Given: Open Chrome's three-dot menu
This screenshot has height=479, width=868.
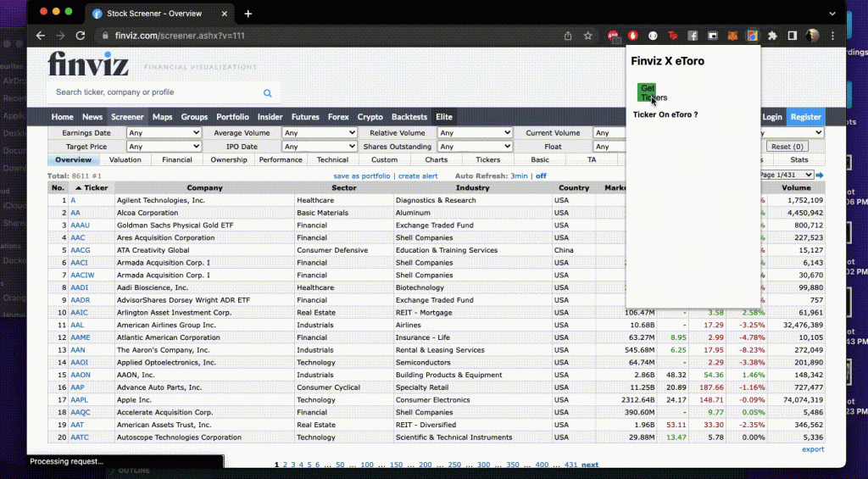Looking at the screenshot, I should [832, 36].
